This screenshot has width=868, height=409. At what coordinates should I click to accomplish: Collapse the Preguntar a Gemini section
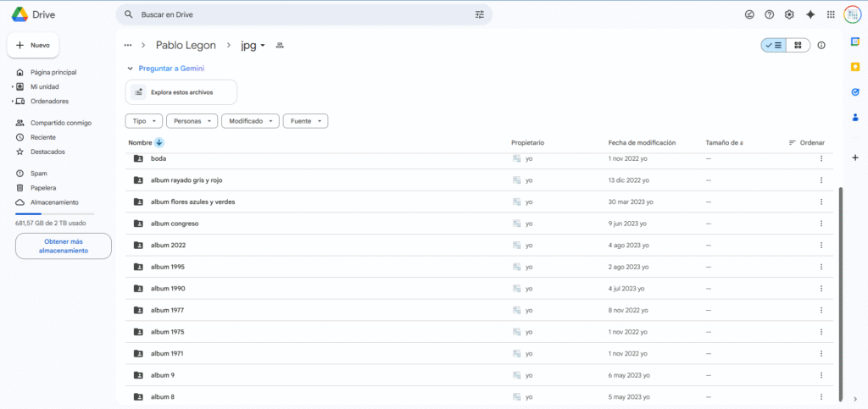(130, 69)
